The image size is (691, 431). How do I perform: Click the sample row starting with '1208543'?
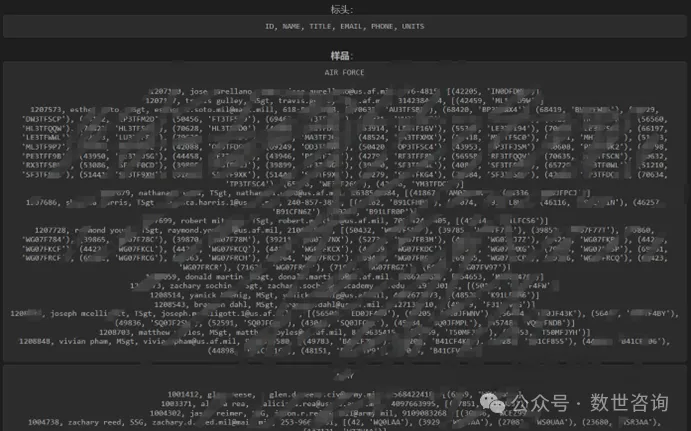coord(345,305)
